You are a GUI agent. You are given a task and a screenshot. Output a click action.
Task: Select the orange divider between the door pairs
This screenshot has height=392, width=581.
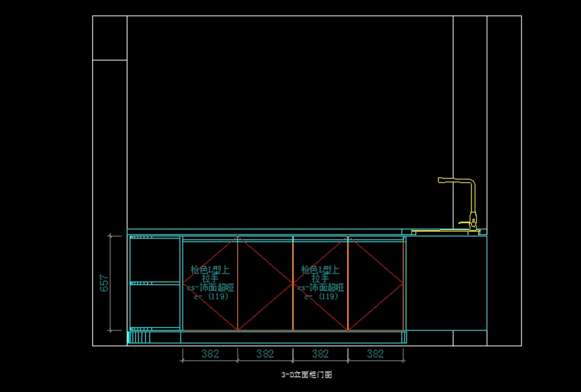tap(293, 310)
